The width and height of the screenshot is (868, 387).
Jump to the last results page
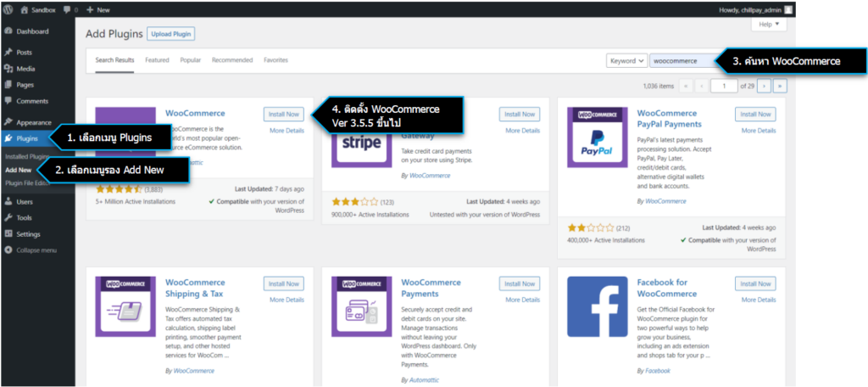point(781,86)
